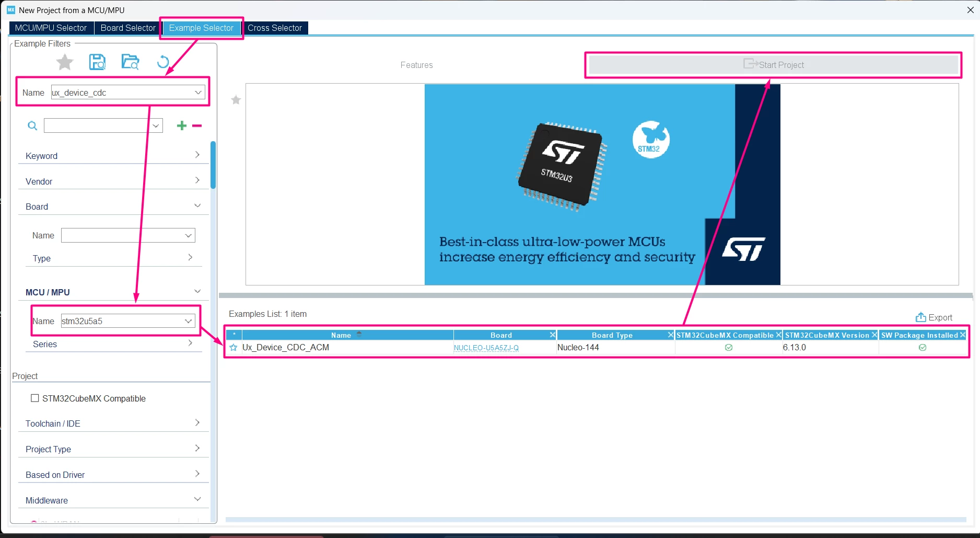This screenshot has height=538, width=980.
Task: Click the Export icon button
Action: pos(934,317)
